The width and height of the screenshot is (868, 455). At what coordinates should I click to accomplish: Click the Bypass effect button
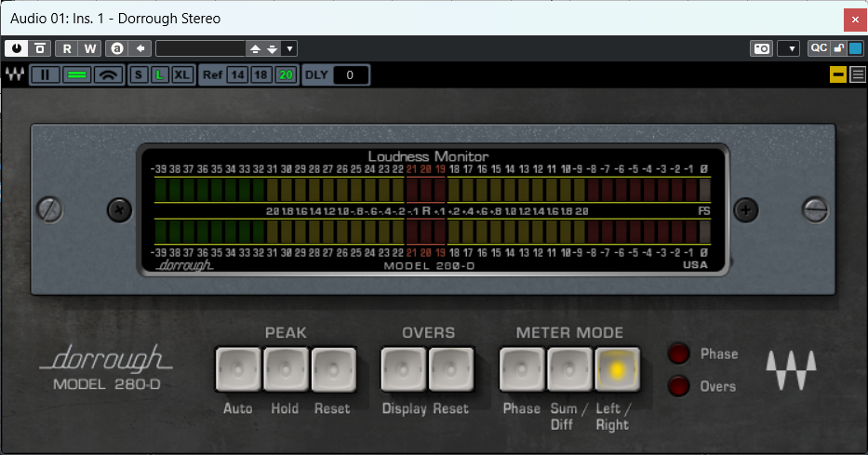click(x=41, y=48)
